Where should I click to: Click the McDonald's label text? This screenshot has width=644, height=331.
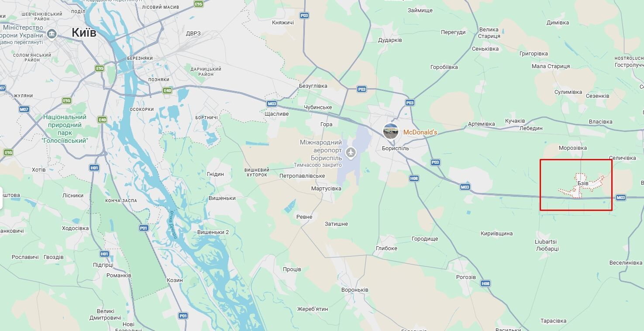[420, 132]
